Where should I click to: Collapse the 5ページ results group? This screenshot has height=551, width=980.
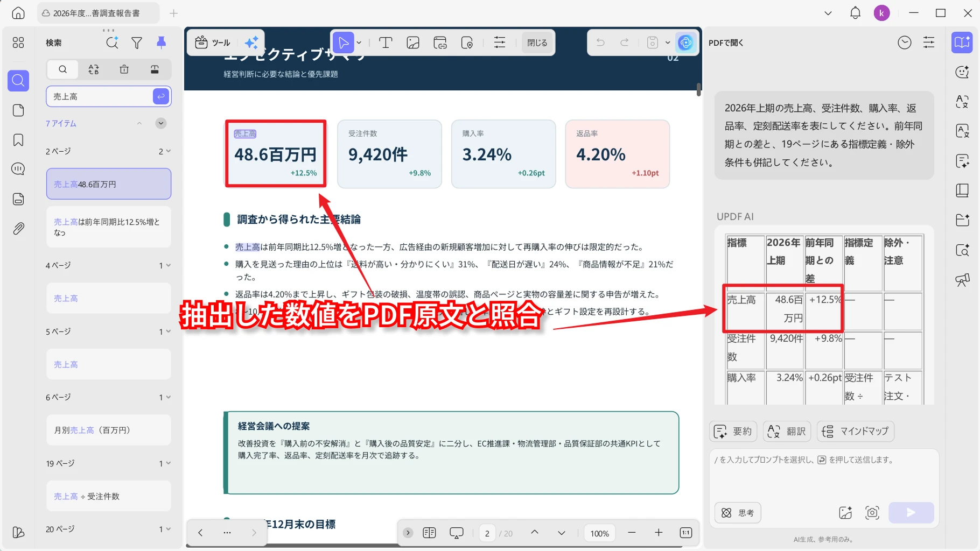click(168, 331)
